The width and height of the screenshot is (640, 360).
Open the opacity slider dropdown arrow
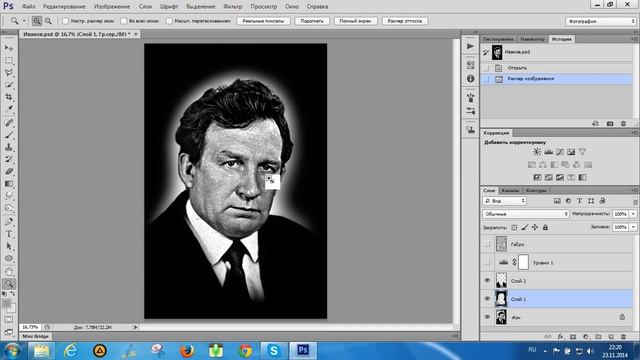tap(633, 214)
